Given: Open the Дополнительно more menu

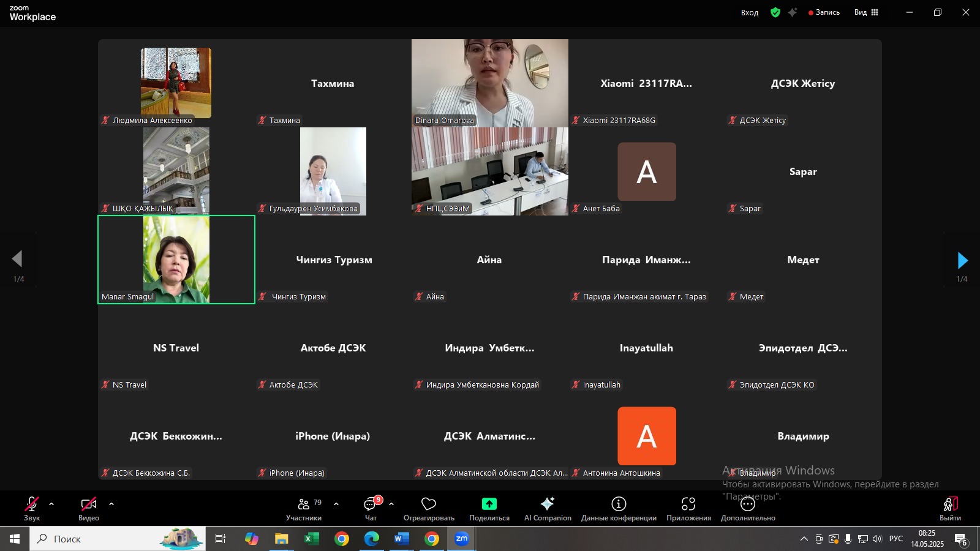Looking at the screenshot, I should pos(748,504).
